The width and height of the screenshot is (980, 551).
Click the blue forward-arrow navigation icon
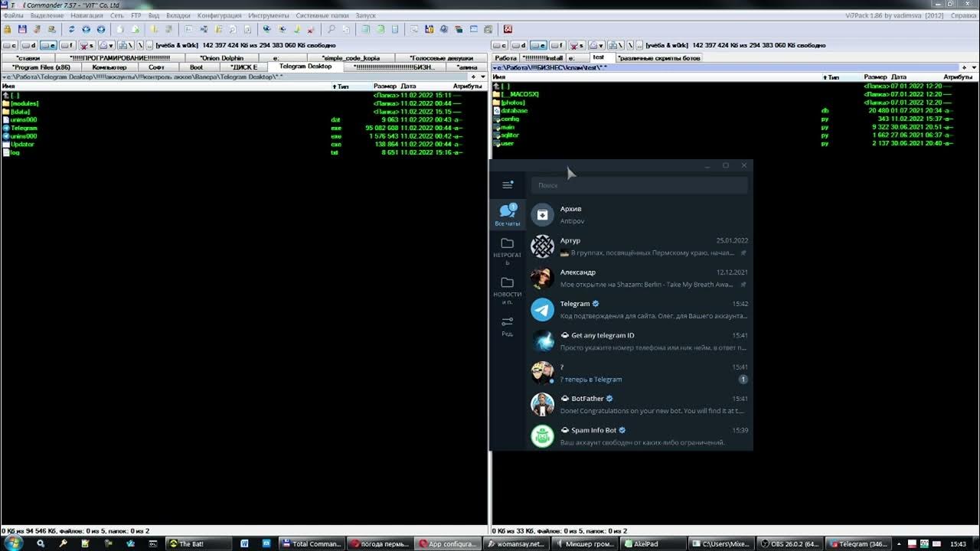click(x=100, y=29)
